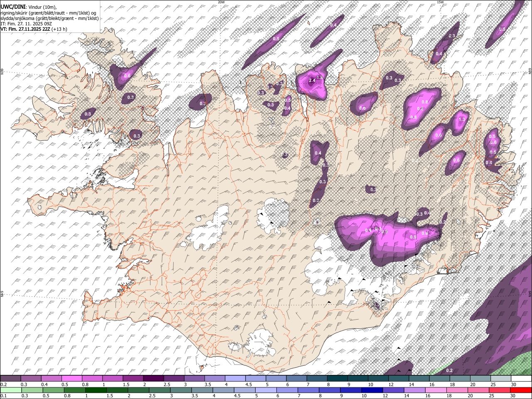Click the '2.4' precipitation value on map

[x=312, y=81]
